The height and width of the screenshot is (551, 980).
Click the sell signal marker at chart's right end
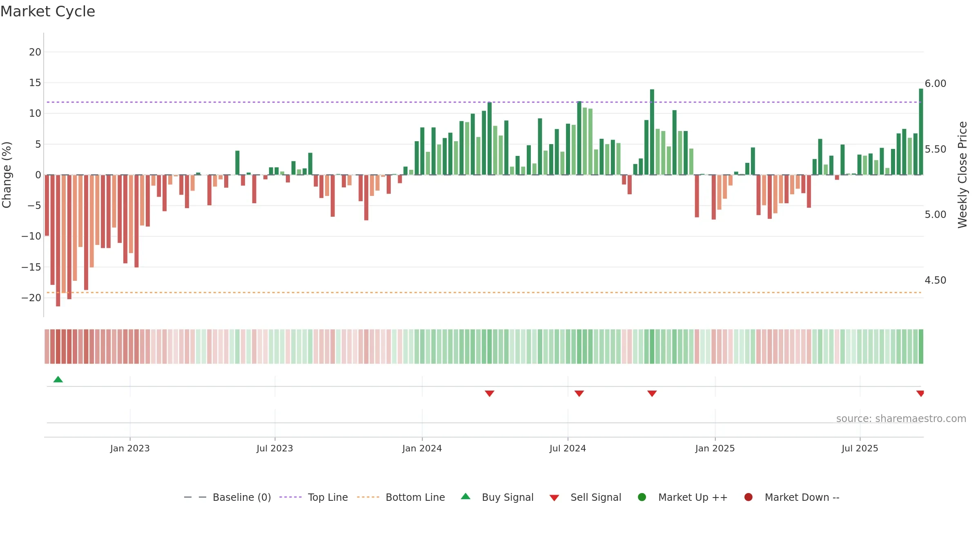(x=920, y=393)
